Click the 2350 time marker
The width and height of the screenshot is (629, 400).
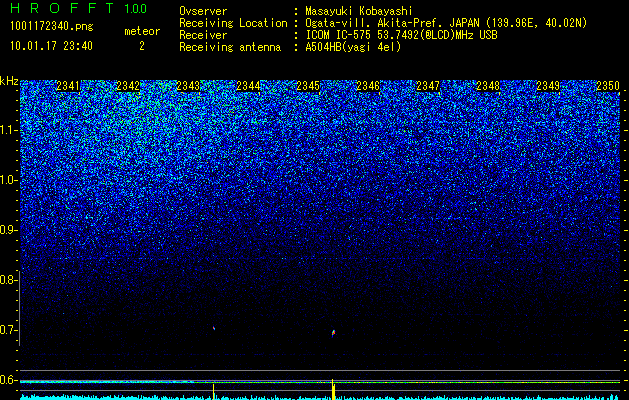tap(608, 86)
